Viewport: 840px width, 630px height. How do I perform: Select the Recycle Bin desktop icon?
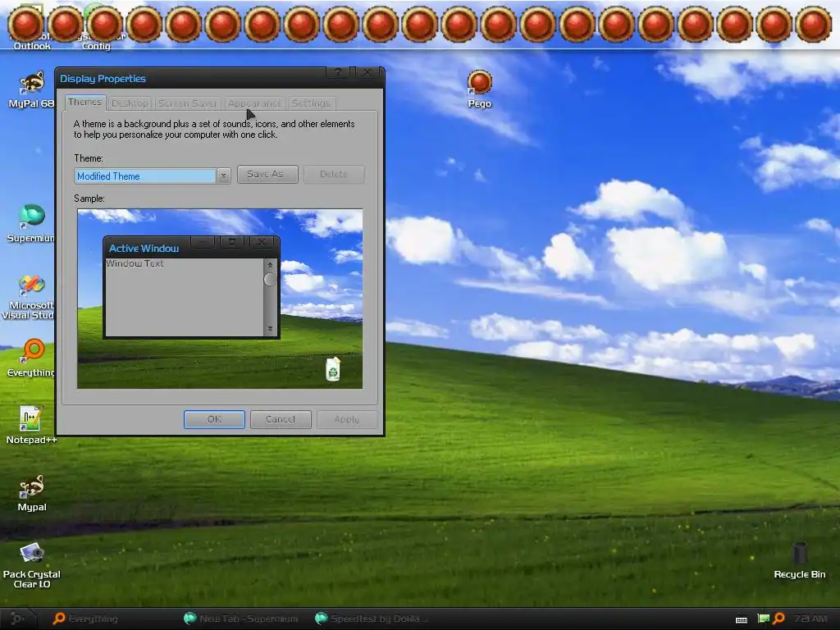tap(799, 560)
